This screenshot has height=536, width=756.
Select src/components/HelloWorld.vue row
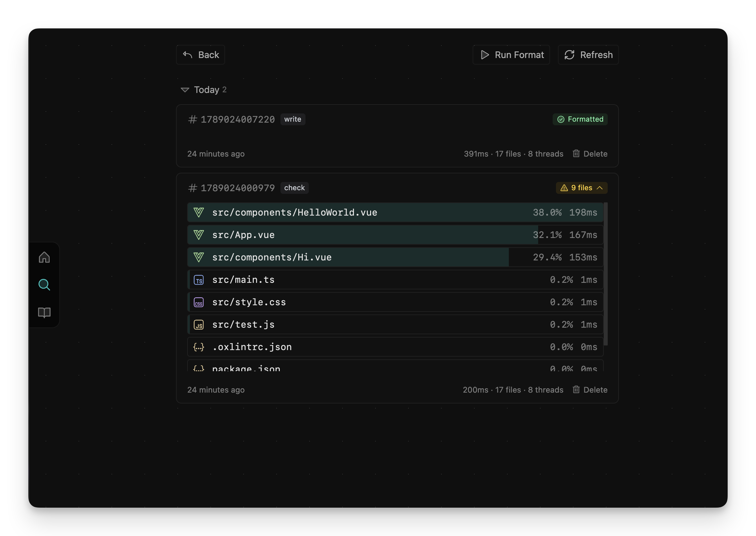[x=395, y=212]
